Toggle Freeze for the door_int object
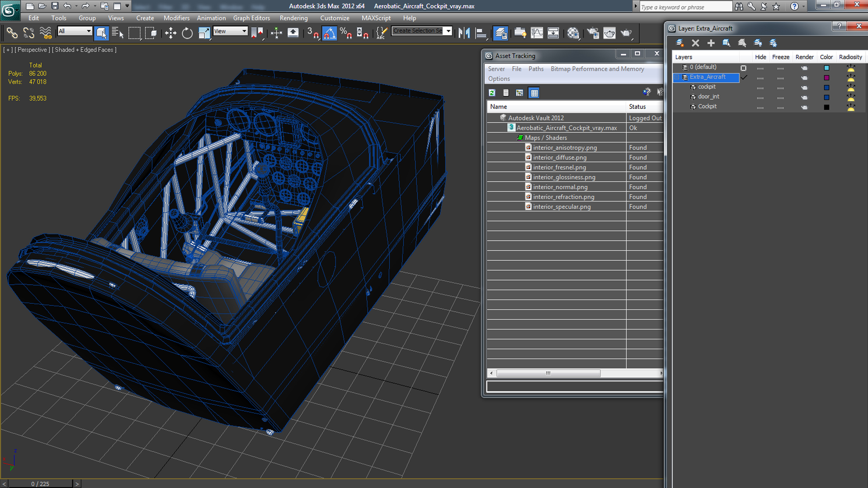868x488 pixels. 780,98
